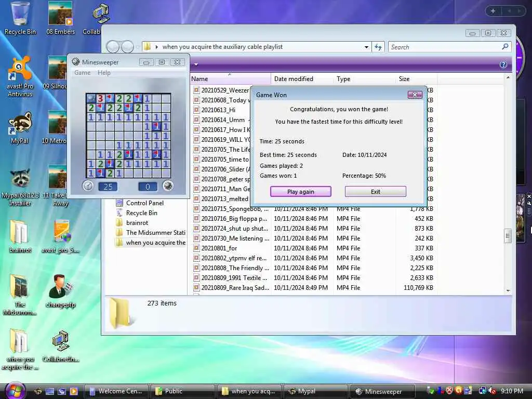Click the show desktop quick launch icon
This screenshot has height=399, width=532.
tap(50, 391)
